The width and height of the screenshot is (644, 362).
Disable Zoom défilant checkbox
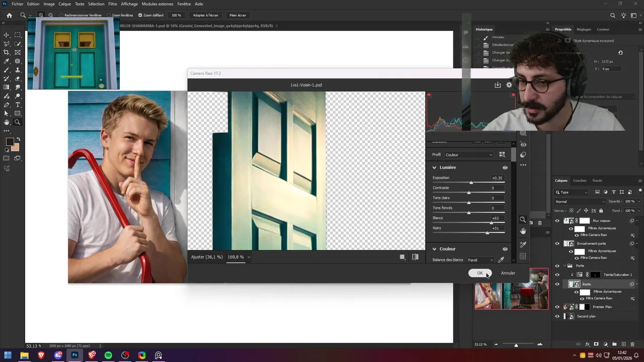pos(140,15)
